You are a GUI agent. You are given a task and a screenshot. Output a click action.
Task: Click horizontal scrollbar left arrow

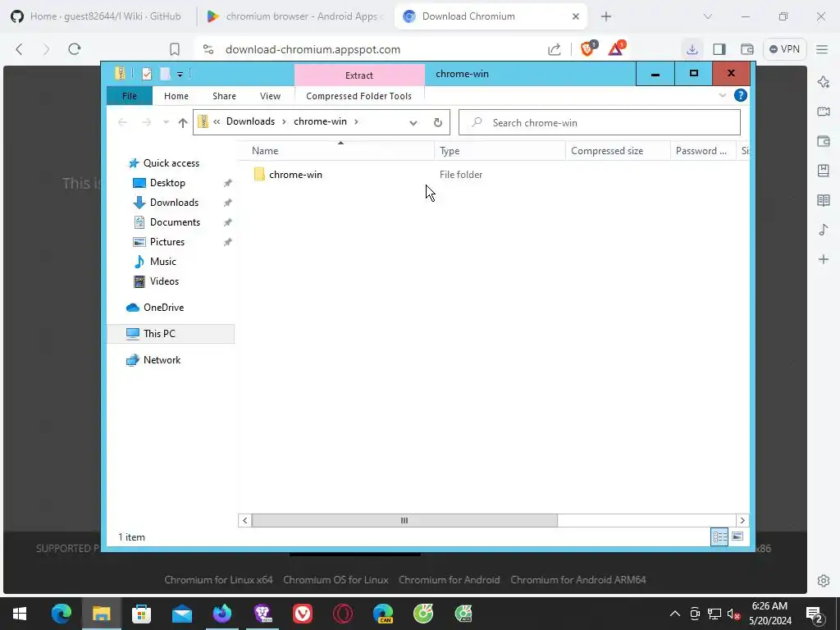tap(244, 520)
